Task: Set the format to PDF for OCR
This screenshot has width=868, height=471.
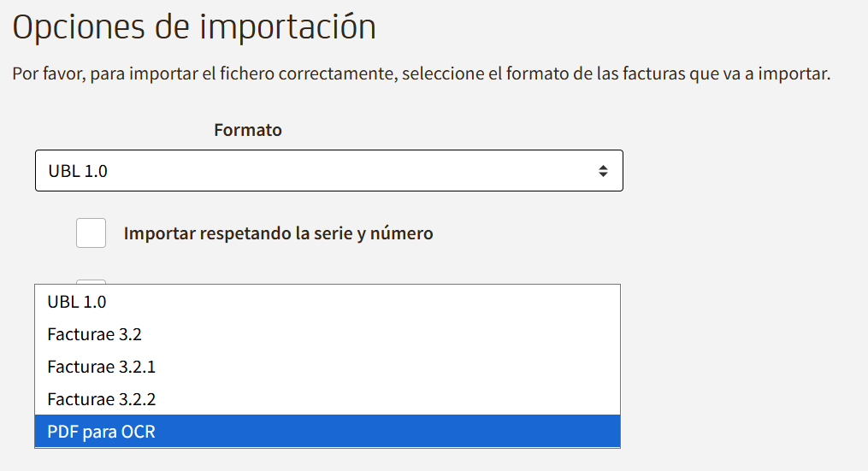Action: tap(328, 432)
